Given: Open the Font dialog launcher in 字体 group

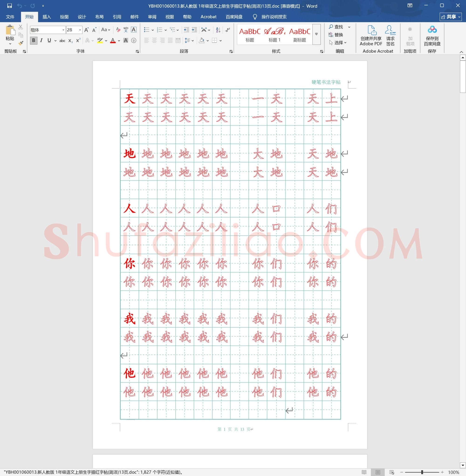Looking at the screenshot, I should point(137,51).
